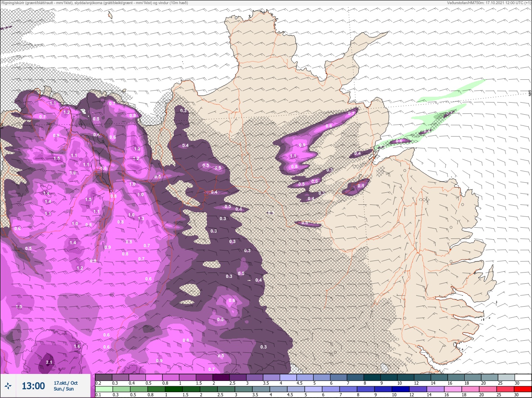Click the '14' label of the lower legend
This screenshot has width=532, height=398.
coord(429,395)
